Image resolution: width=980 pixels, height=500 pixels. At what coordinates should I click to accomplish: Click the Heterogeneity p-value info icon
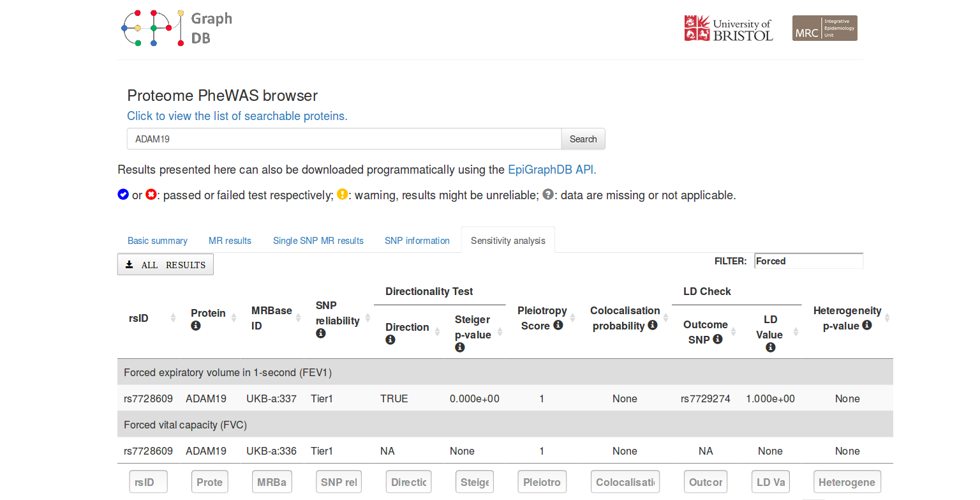[x=866, y=325]
